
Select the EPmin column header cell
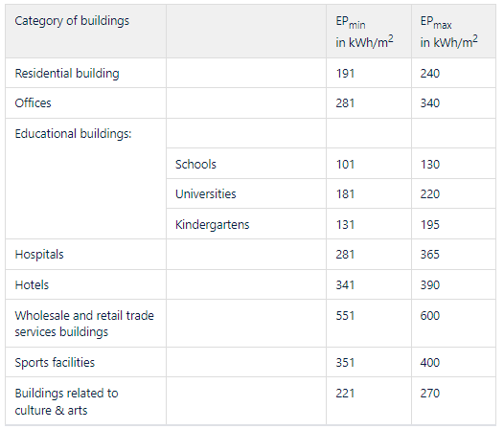[x=369, y=32]
